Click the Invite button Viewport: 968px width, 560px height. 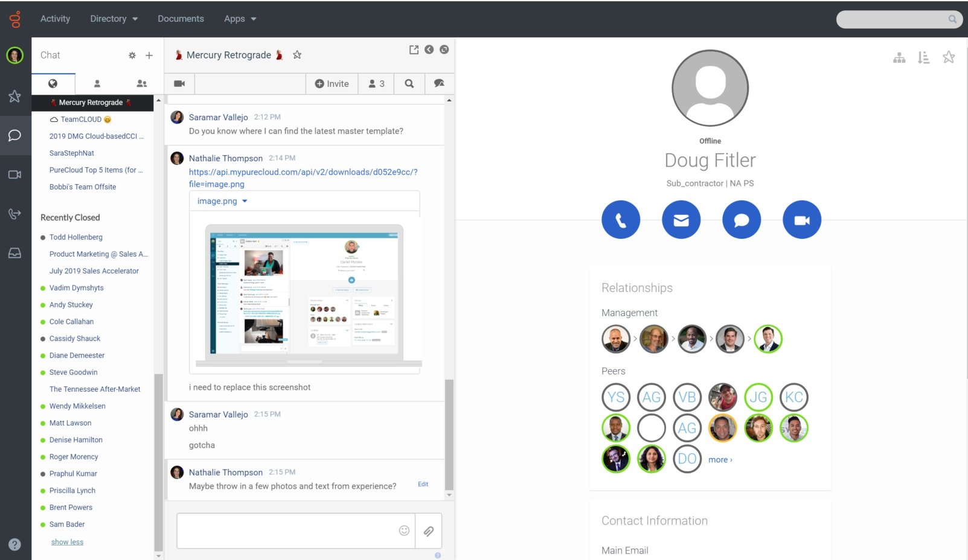coord(332,84)
